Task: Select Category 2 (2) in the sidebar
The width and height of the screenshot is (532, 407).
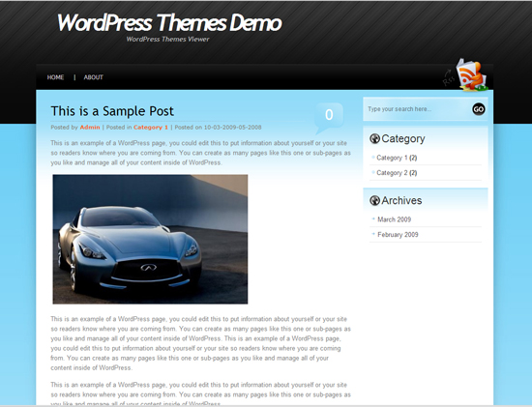Action: pos(397,173)
